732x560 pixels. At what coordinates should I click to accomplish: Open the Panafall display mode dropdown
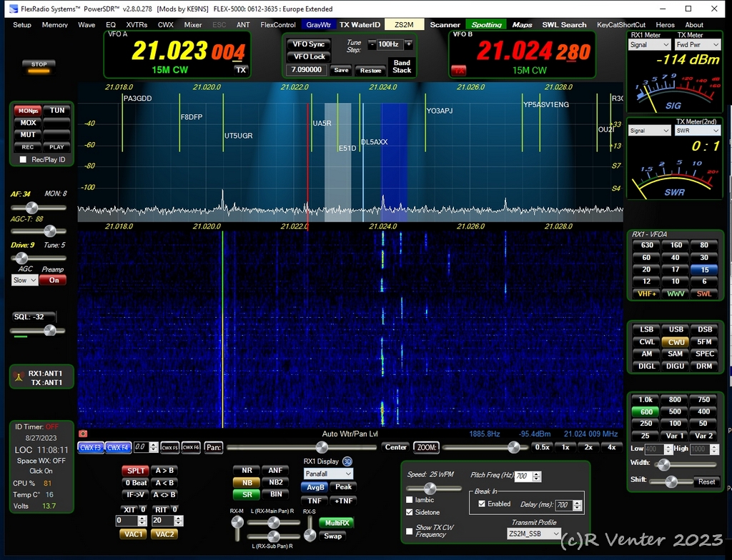[328, 474]
